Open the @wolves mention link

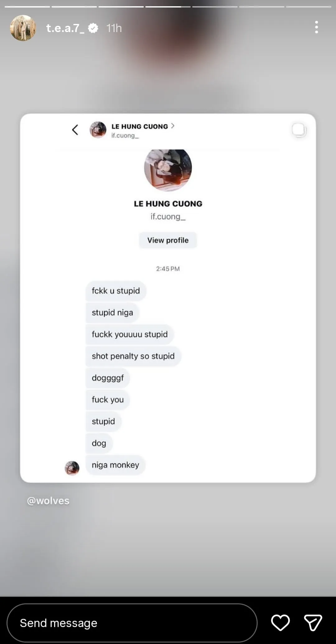48,501
